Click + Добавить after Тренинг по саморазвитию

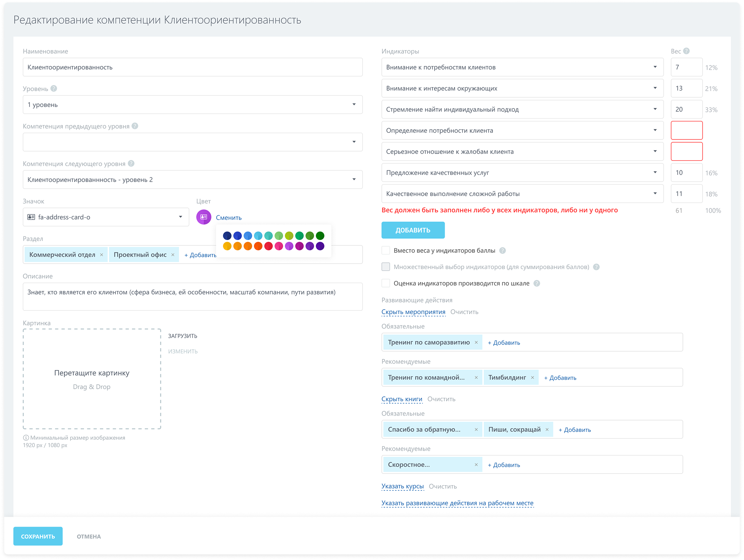tap(504, 343)
